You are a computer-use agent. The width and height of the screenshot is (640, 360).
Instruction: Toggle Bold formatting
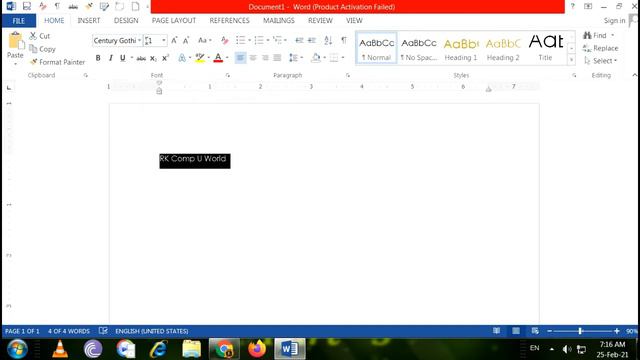(98, 58)
